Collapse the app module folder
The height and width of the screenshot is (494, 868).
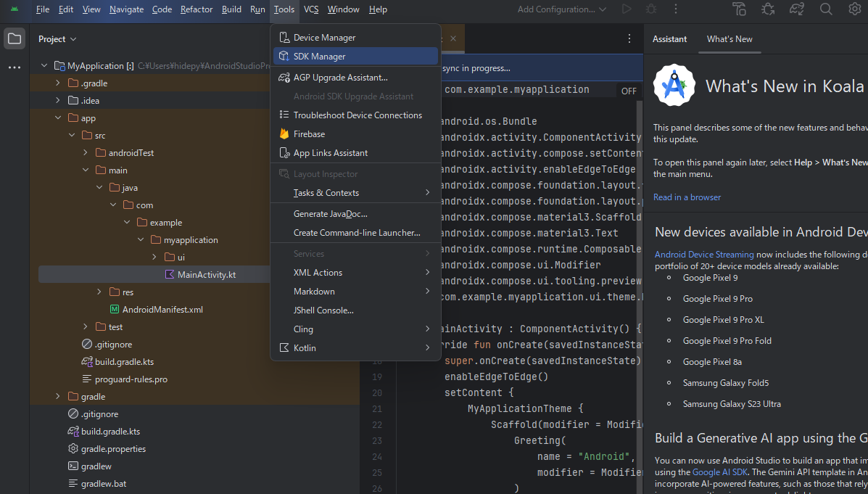click(58, 118)
